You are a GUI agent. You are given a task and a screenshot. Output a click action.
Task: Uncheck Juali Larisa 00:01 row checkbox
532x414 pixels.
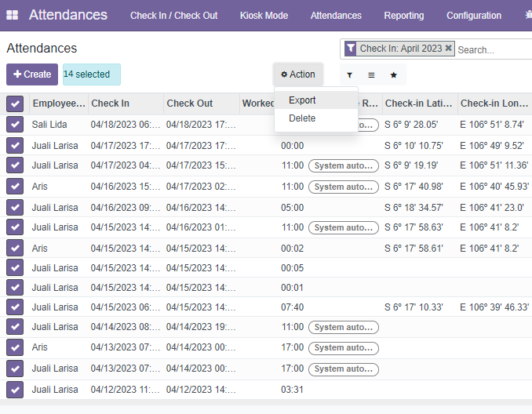(15, 287)
